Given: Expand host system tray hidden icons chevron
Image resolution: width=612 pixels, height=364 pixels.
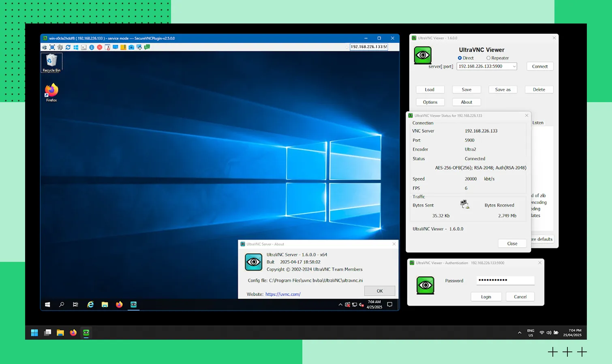Looking at the screenshot, I should tap(520, 333).
